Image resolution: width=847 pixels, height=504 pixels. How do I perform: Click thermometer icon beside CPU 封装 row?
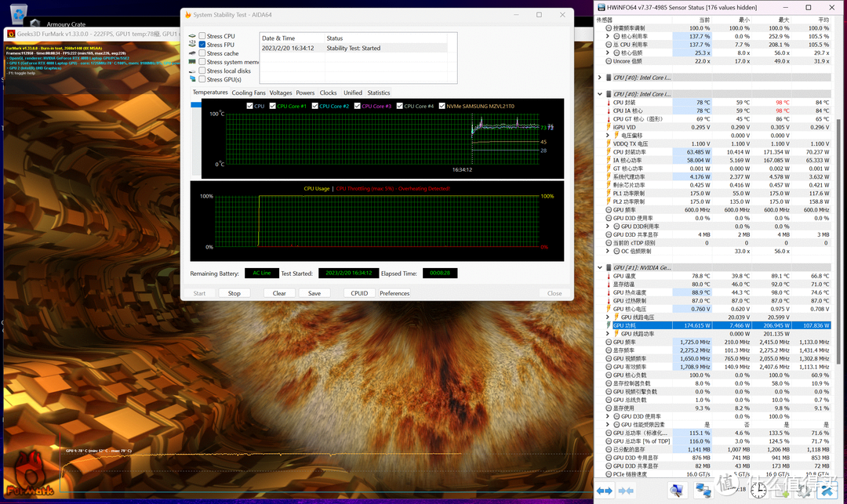[x=609, y=103]
